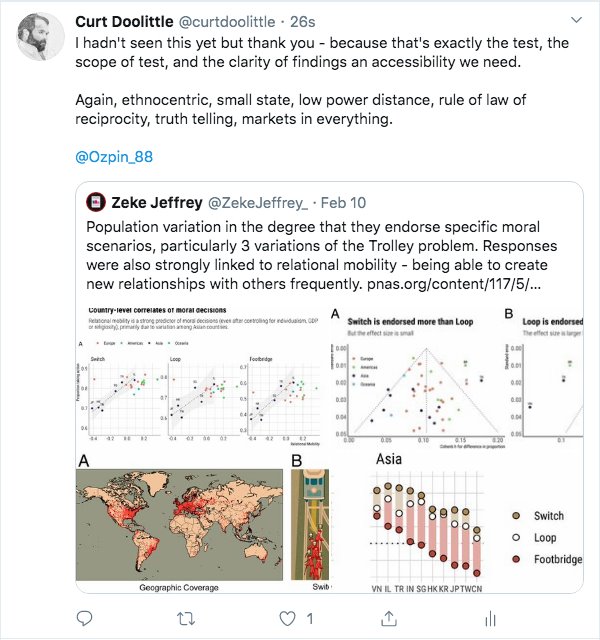Viewport: 600px width, 640px height.
Task: Expand the tweet options chevron
Action: (x=577, y=21)
